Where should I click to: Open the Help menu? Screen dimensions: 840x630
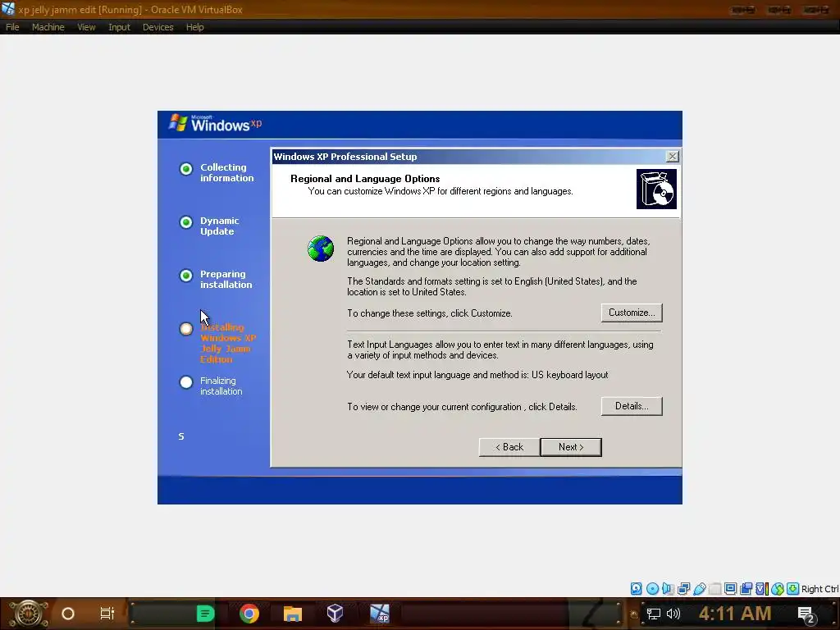coord(195,27)
